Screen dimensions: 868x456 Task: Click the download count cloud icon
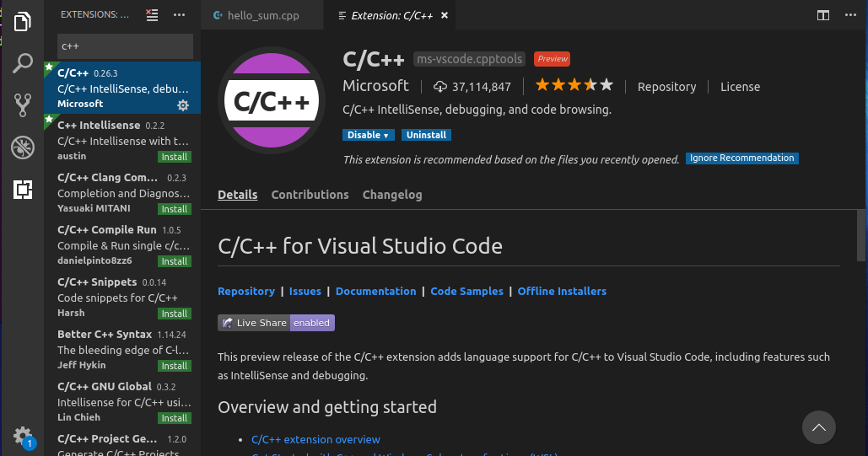tap(440, 86)
